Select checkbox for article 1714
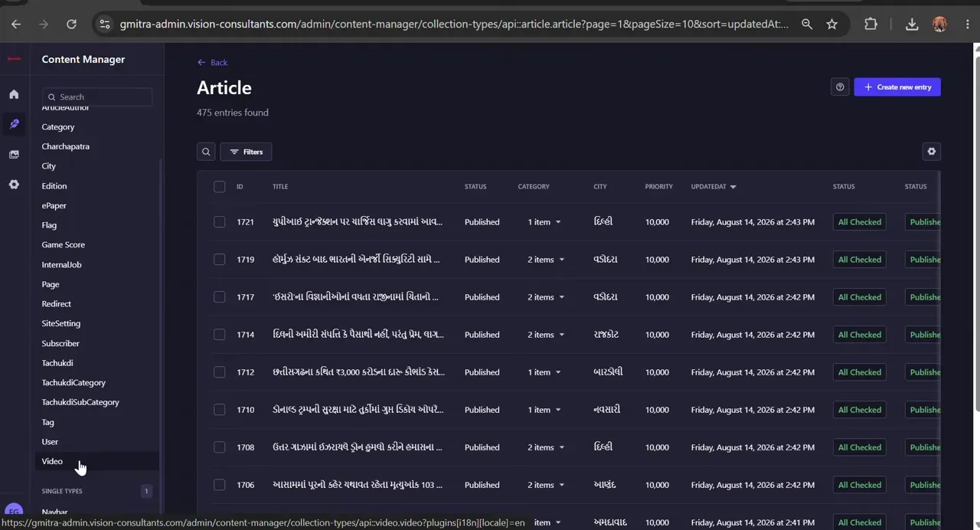This screenshot has width=980, height=530. [220, 335]
